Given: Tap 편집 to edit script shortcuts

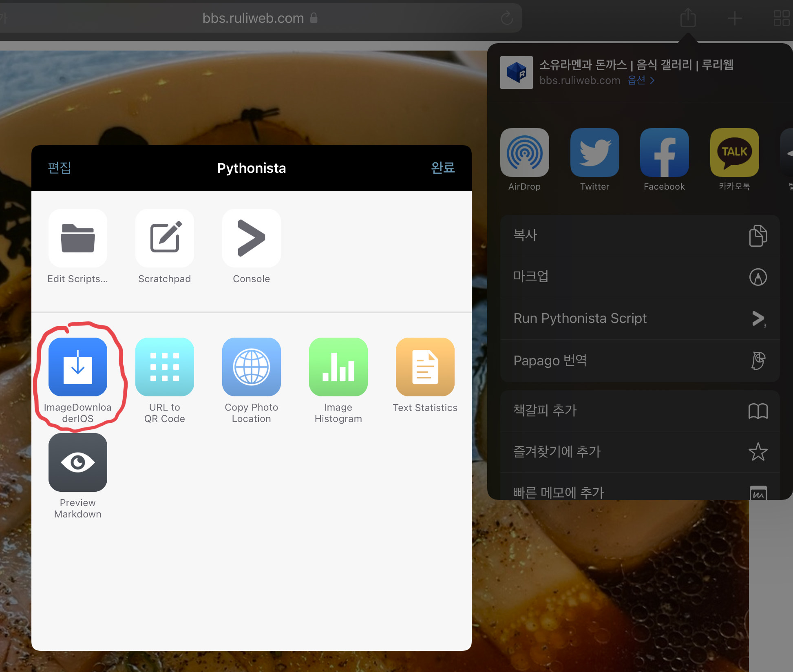Looking at the screenshot, I should tap(60, 168).
